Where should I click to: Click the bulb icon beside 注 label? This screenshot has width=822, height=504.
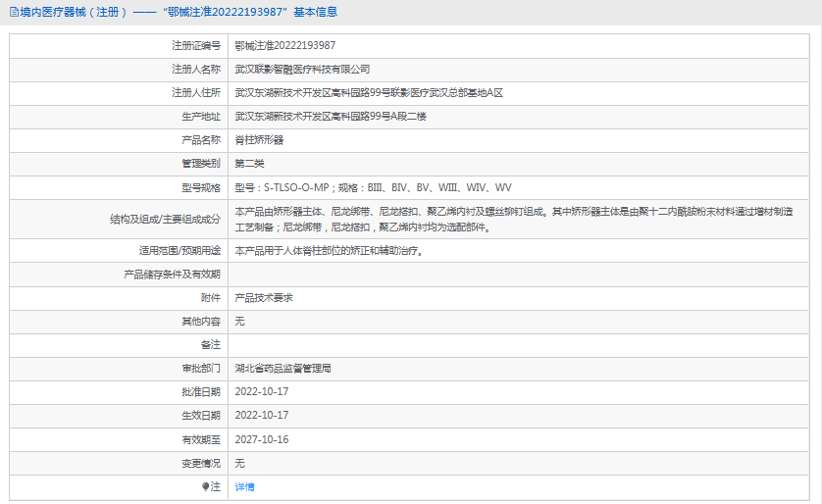click(206, 486)
